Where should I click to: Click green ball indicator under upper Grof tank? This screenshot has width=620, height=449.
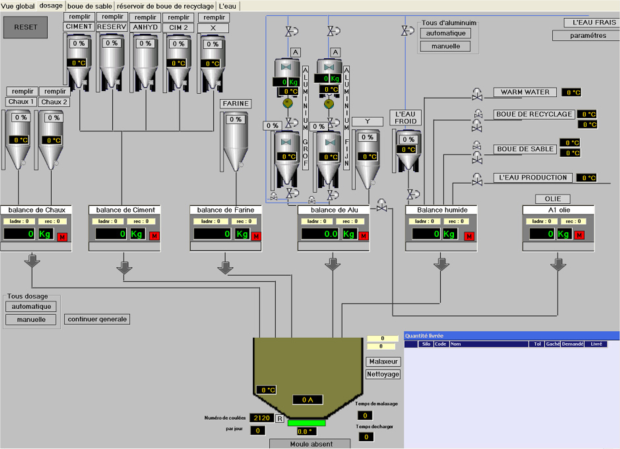287,104
